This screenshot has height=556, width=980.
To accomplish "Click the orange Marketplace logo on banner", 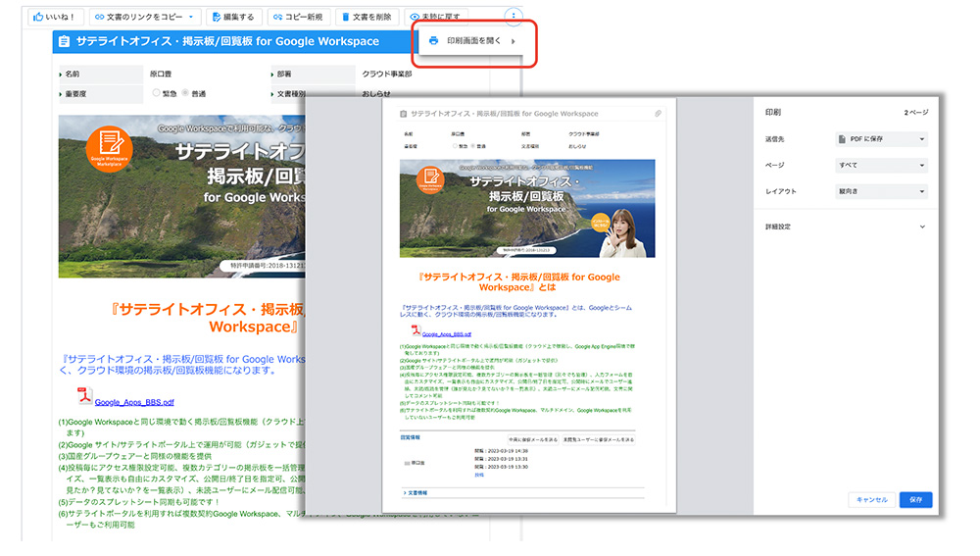I will [110, 148].
